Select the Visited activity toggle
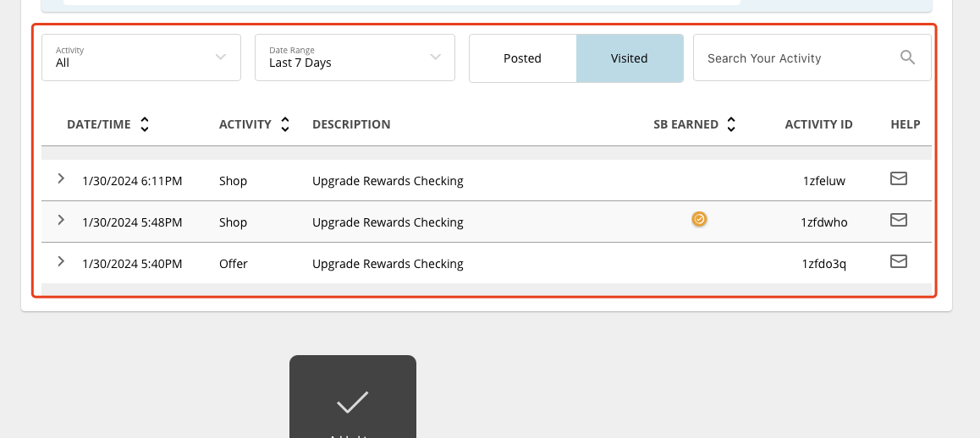Viewport: 980px width, 438px height. coord(629,58)
